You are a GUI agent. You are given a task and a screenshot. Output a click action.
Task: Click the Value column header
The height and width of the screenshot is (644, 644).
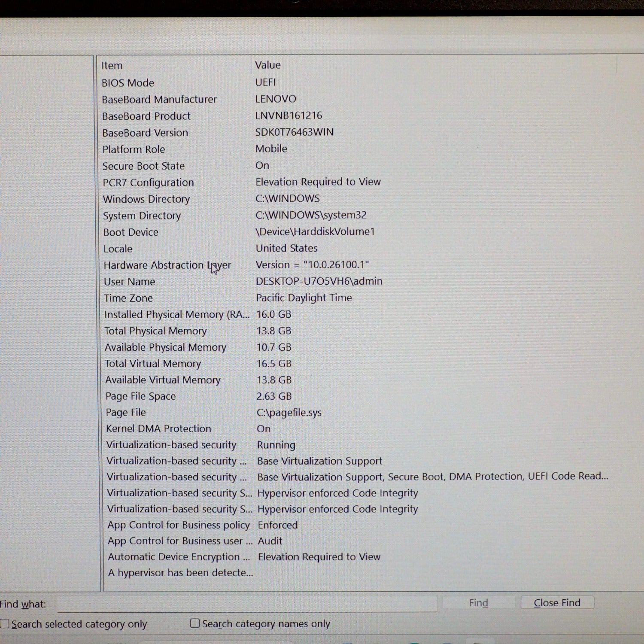268,65
